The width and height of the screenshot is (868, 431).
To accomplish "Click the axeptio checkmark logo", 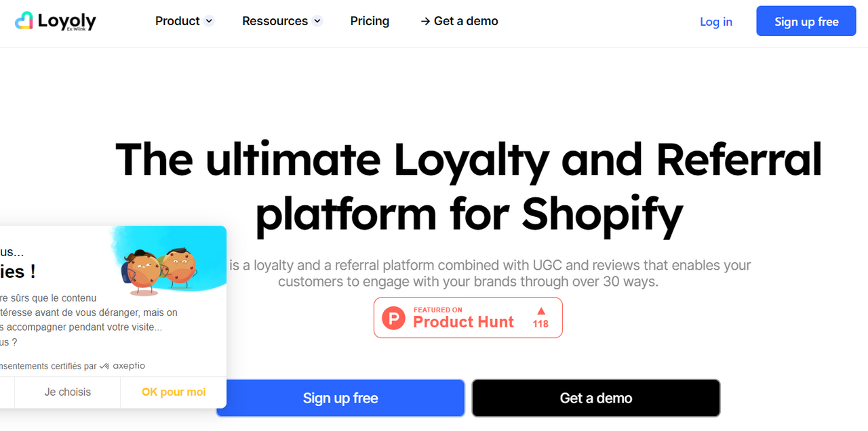I will click(104, 366).
